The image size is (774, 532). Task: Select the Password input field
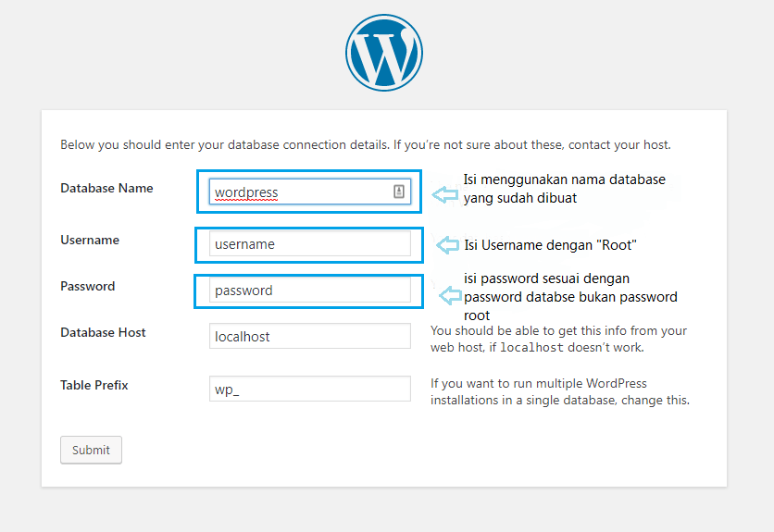[x=309, y=291]
